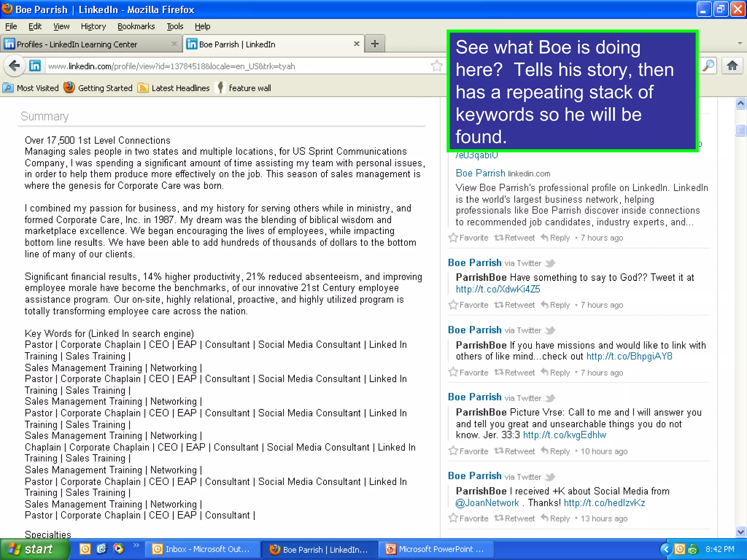Click Boe Parrish name above God tweet

point(475,263)
